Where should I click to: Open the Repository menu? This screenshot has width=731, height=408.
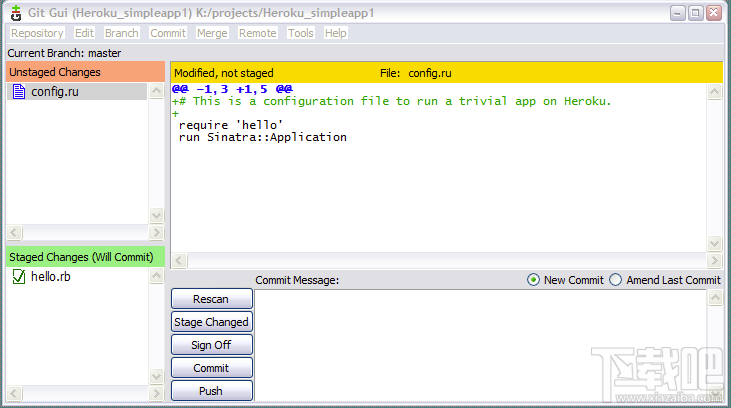click(37, 33)
